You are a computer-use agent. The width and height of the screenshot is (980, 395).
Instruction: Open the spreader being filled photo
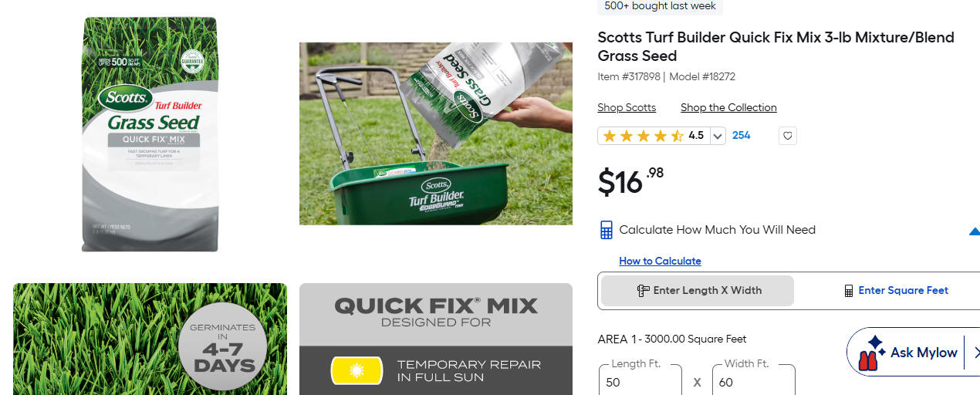click(436, 133)
